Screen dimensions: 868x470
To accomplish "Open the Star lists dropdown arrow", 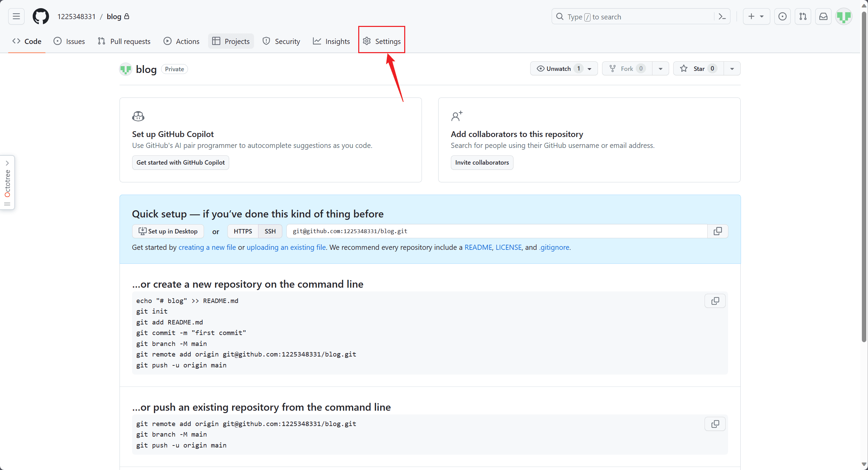I will click(732, 69).
